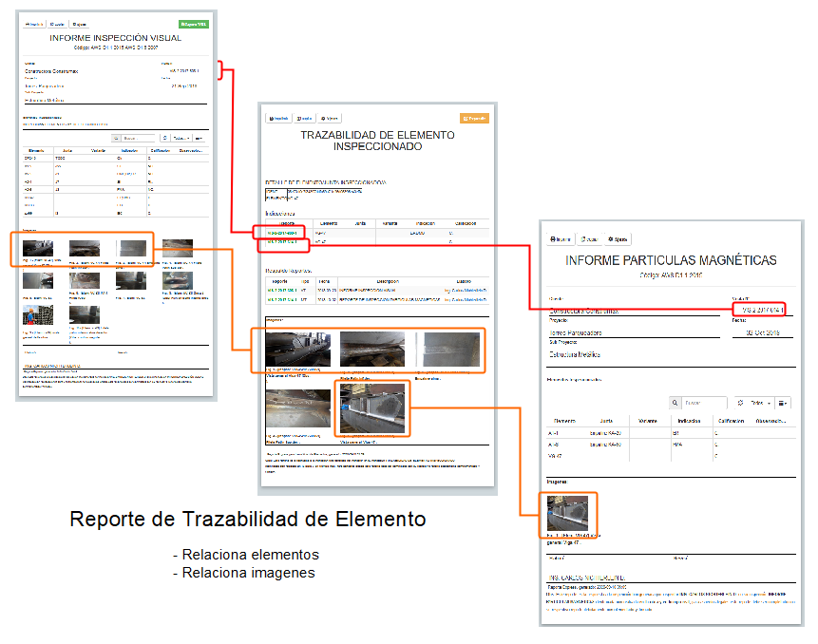Open Ajustes on the Trazabilidad report
The width and height of the screenshot is (818, 644).
point(331,119)
